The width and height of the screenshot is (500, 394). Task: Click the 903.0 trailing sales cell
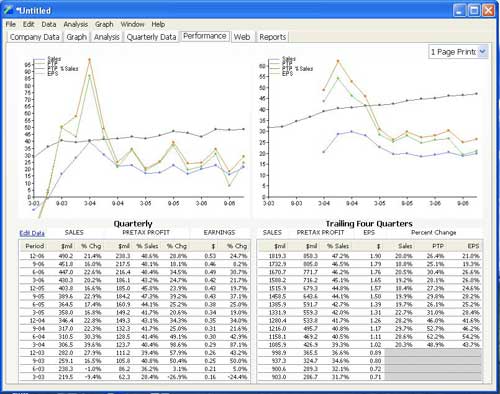tap(279, 377)
